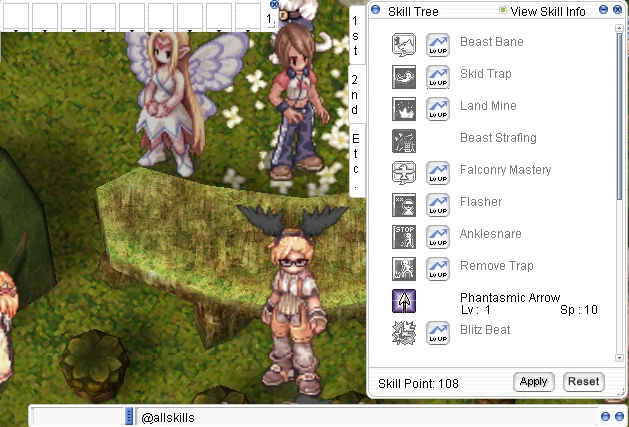Close the Skill Tree window

618,10
